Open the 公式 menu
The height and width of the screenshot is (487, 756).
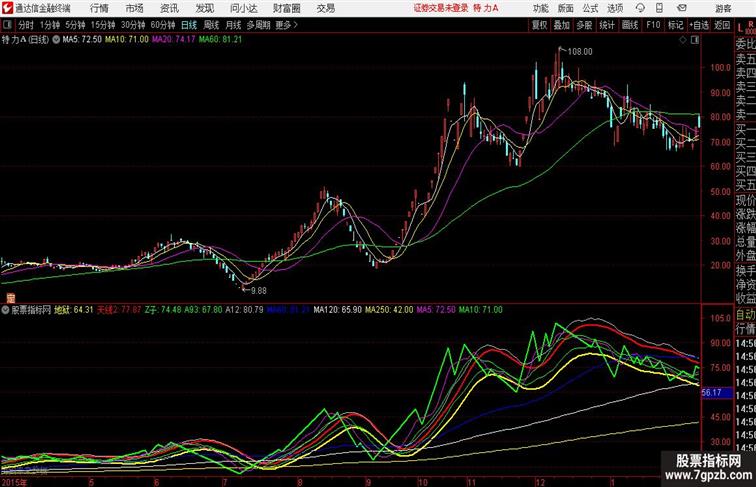click(x=590, y=8)
